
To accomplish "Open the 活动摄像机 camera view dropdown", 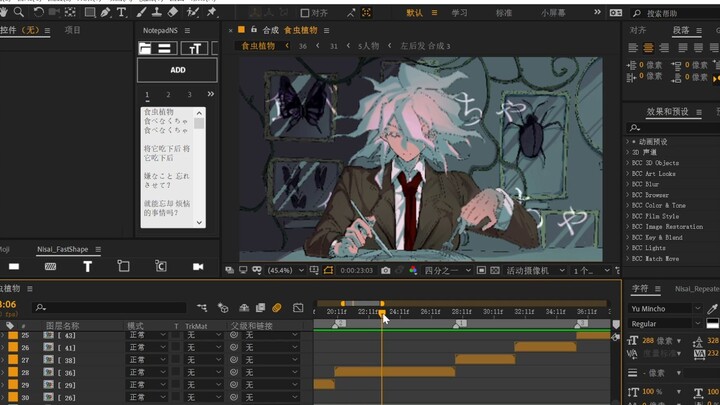I will point(535,270).
